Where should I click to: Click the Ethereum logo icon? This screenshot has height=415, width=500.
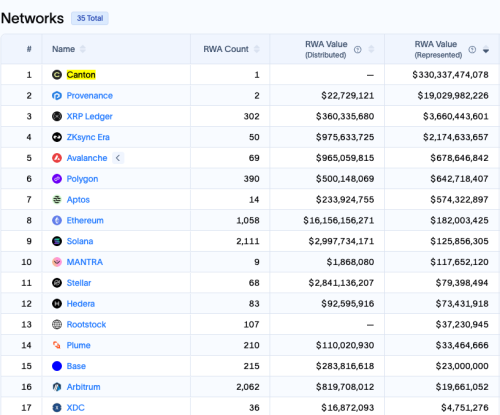click(57, 220)
